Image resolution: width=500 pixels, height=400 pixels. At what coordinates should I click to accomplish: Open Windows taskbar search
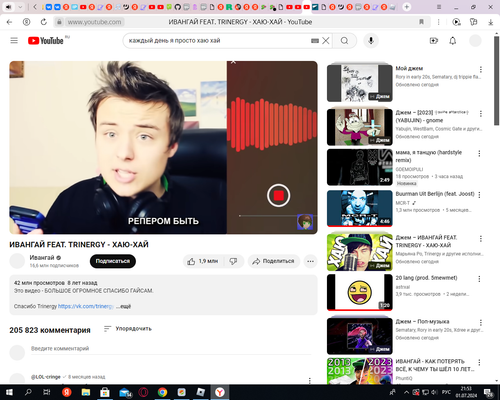click(28, 392)
